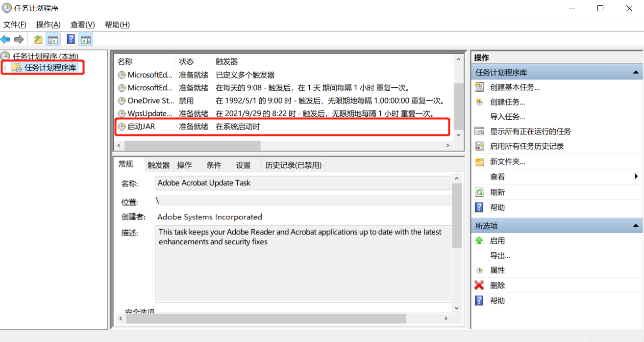This screenshot has height=342, width=644.
Task: Collapse the 任务计划程序库 actions section header
Action: pyautogui.click(x=636, y=73)
